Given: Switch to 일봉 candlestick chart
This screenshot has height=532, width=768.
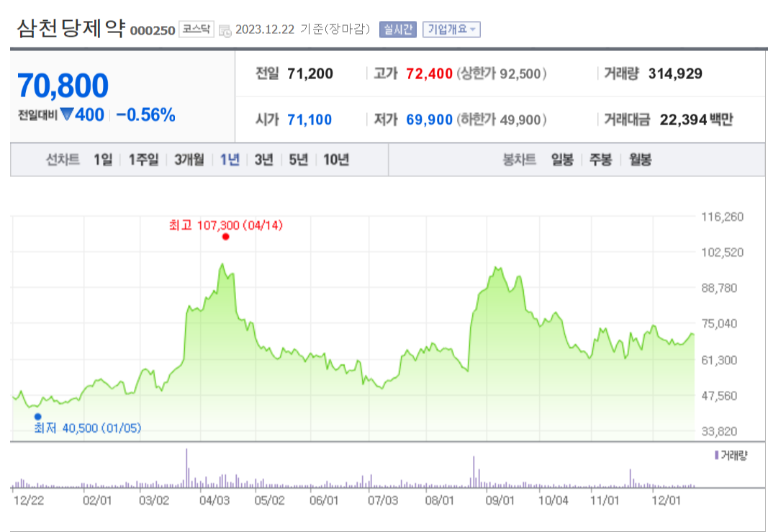Looking at the screenshot, I should (x=562, y=160).
